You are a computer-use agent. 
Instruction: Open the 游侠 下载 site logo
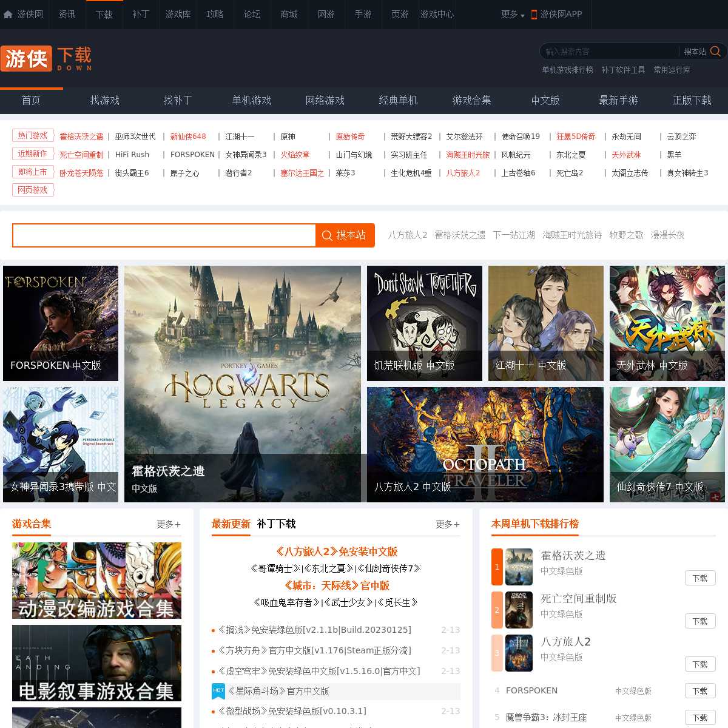pyautogui.click(x=47, y=59)
